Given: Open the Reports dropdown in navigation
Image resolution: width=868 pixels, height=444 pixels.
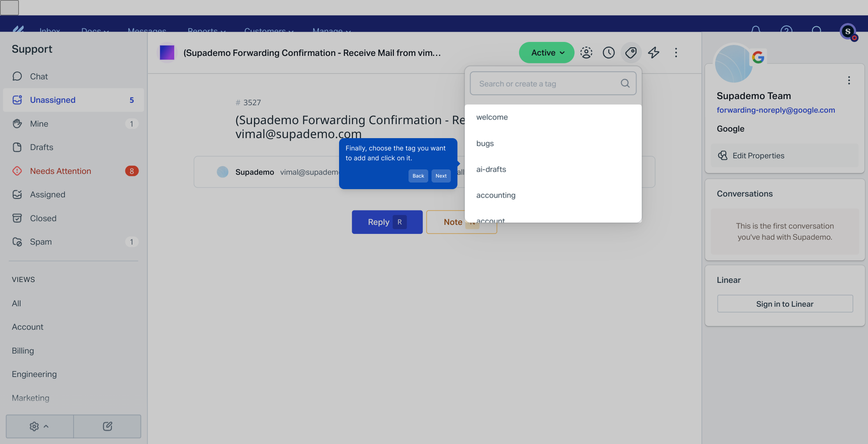Looking at the screenshot, I should [207, 30].
